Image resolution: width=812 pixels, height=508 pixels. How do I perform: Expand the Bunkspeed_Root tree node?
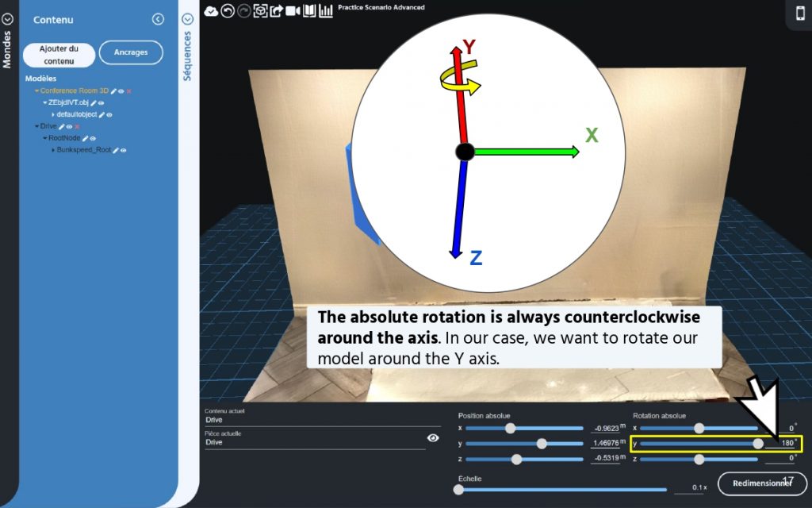tap(53, 150)
